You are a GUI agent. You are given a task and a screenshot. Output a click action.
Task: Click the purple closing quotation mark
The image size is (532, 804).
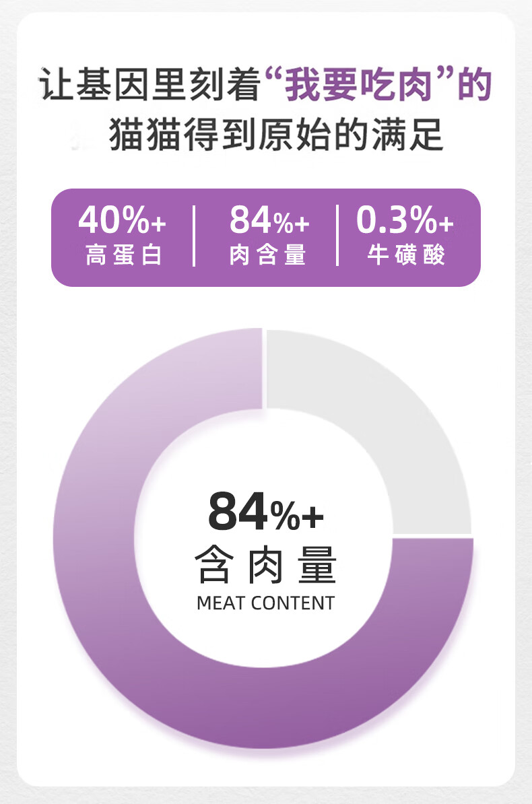[x=444, y=77]
